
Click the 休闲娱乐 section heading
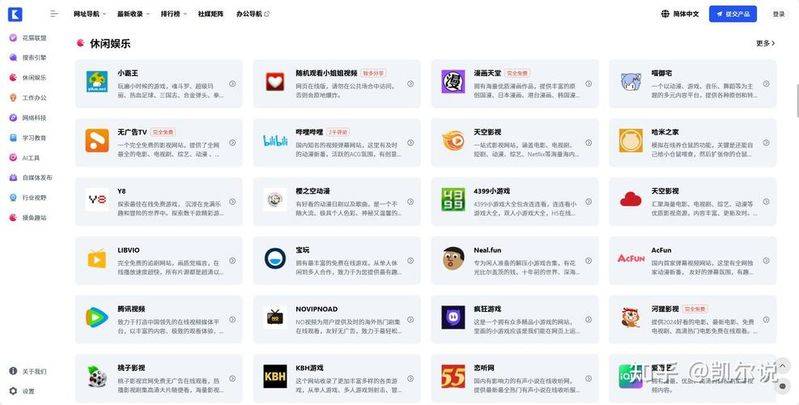[x=110, y=43]
